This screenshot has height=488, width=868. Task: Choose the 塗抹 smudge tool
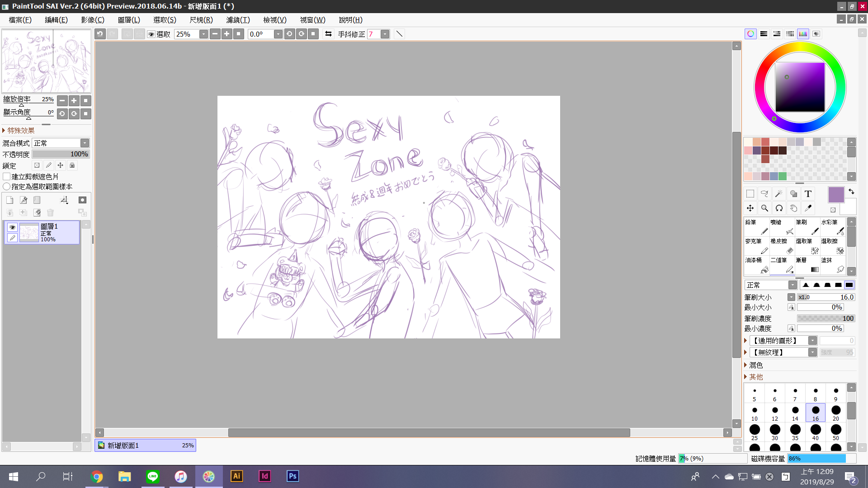coord(832,265)
